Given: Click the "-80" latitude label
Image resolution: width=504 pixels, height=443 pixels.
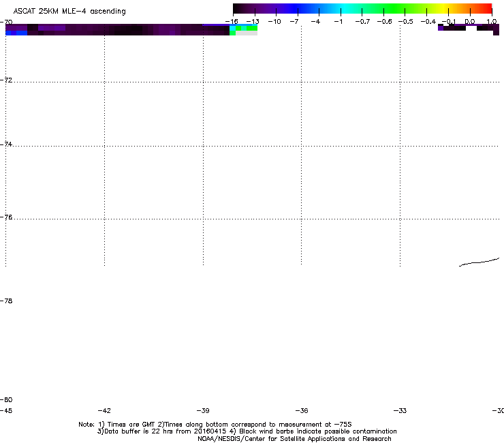Looking at the screenshot, I should coord(6,399).
